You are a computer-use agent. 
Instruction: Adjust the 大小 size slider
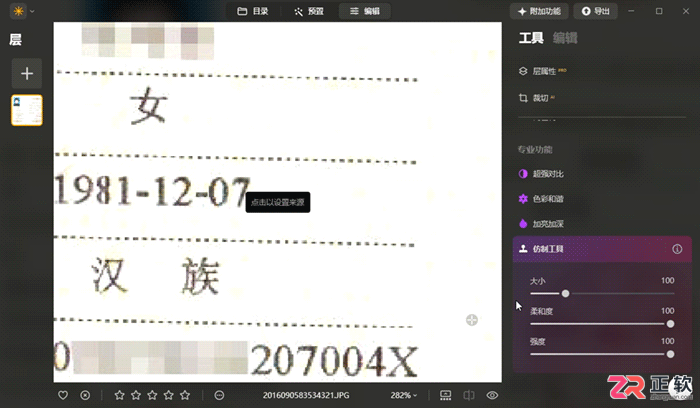click(x=565, y=293)
